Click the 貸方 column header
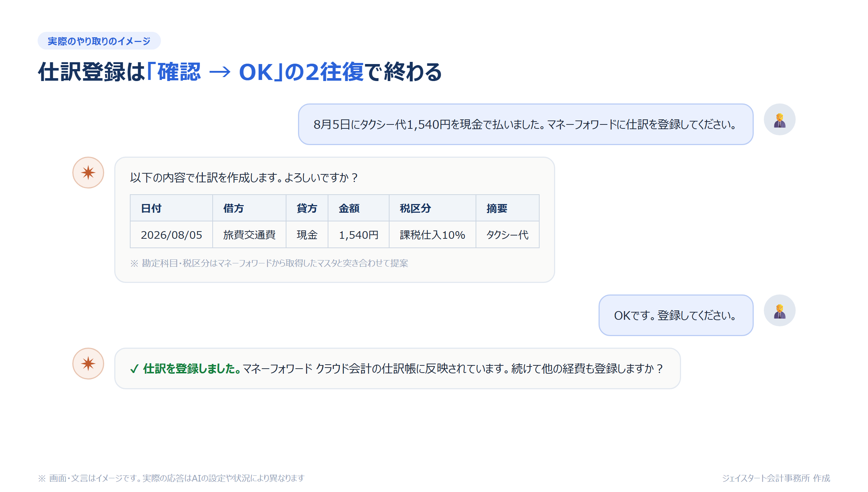The width and height of the screenshot is (868, 492). [x=307, y=208]
